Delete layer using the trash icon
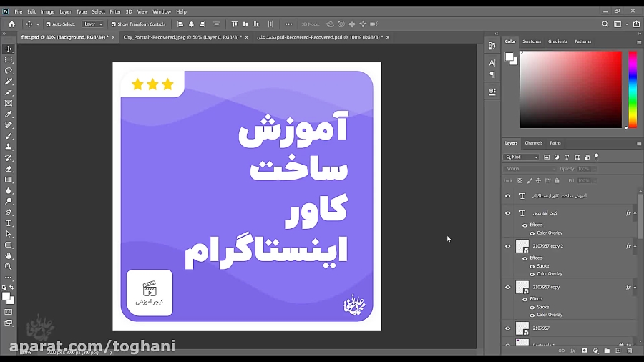The image size is (644, 362). [630, 351]
